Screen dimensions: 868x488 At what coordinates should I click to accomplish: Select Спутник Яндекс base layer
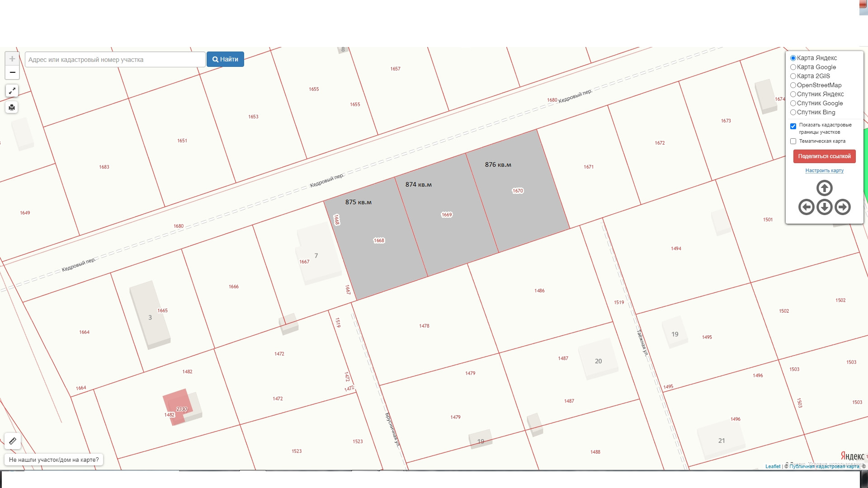pyautogui.click(x=793, y=94)
